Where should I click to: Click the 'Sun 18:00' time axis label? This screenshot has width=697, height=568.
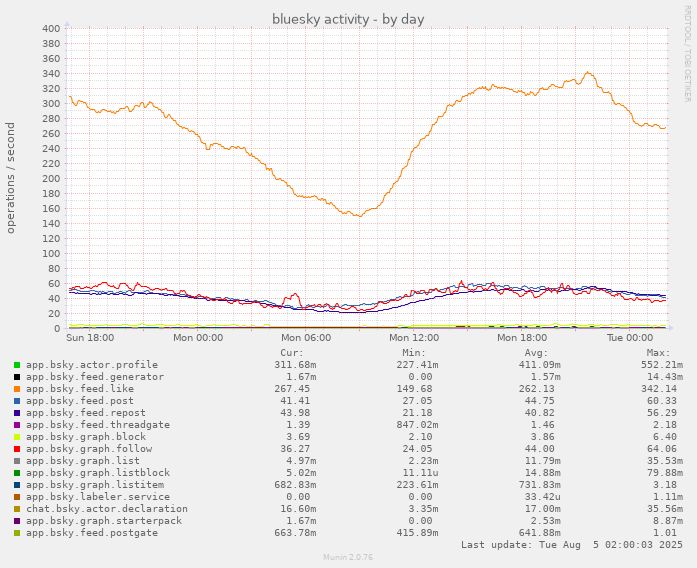pyautogui.click(x=90, y=338)
